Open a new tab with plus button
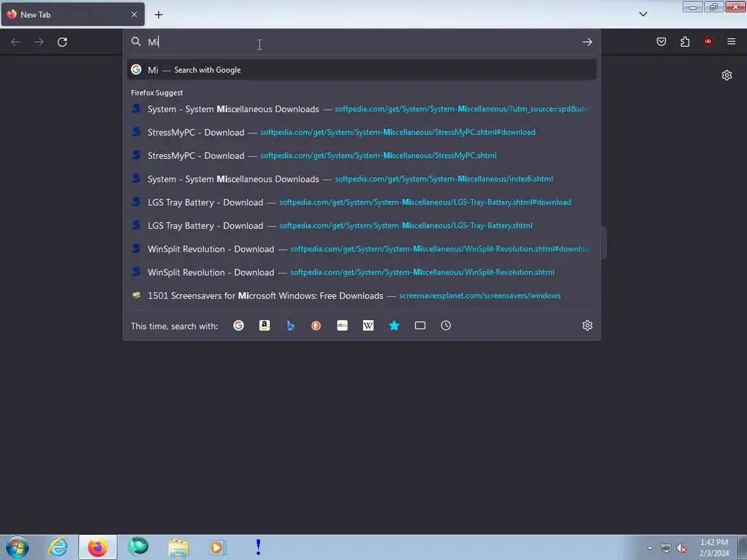Screen dimensions: 747x560 pos(159,15)
